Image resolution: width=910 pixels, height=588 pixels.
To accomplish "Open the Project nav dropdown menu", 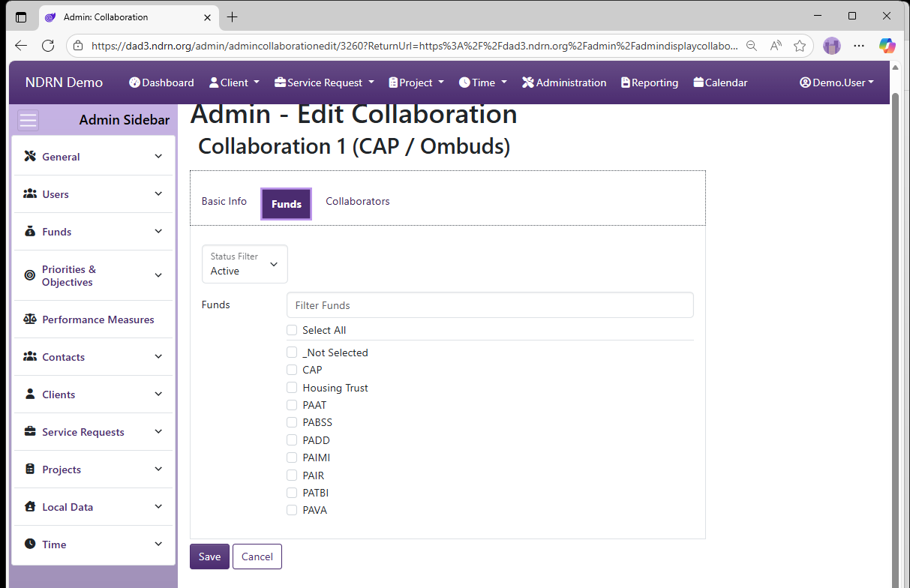I will pyautogui.click(x=416, y=82).
